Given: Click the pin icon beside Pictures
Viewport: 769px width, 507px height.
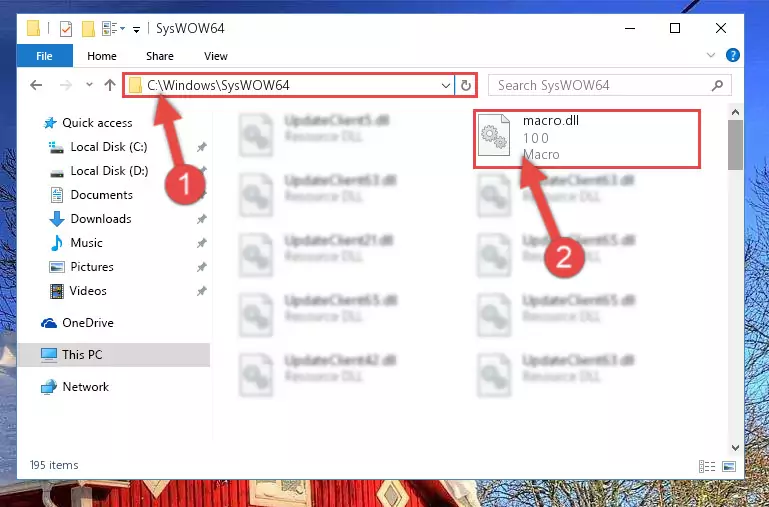Looking at the screenshot, I should [202, 267].
